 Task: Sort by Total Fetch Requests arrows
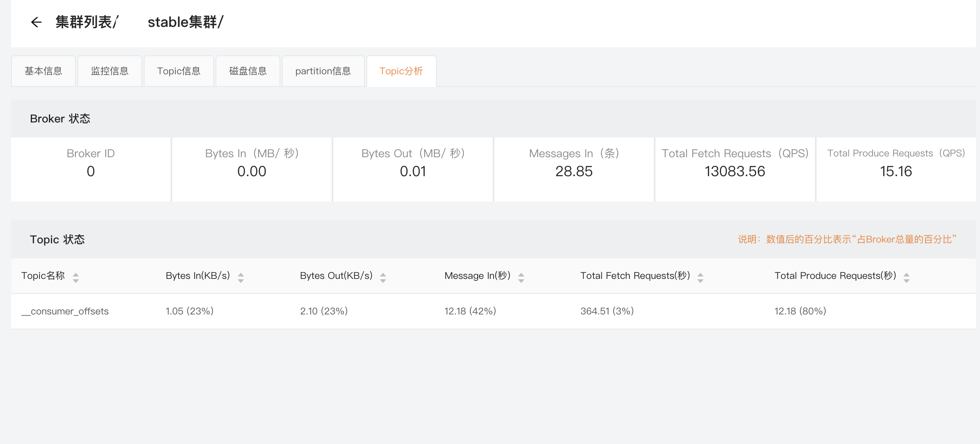(700, 277)
